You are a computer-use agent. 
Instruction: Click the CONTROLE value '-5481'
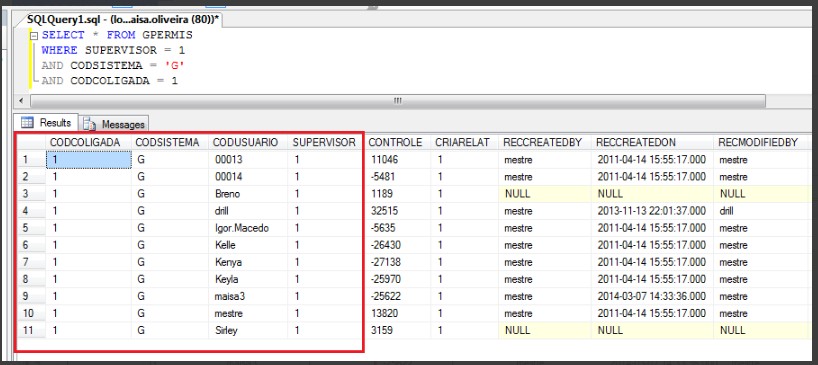tap(398, 177)
